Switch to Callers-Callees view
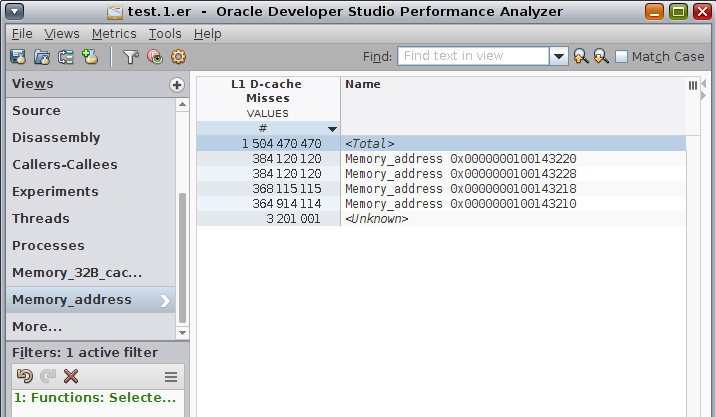The width and height of the screenshot is (716, 417). (x=91, y=165)
